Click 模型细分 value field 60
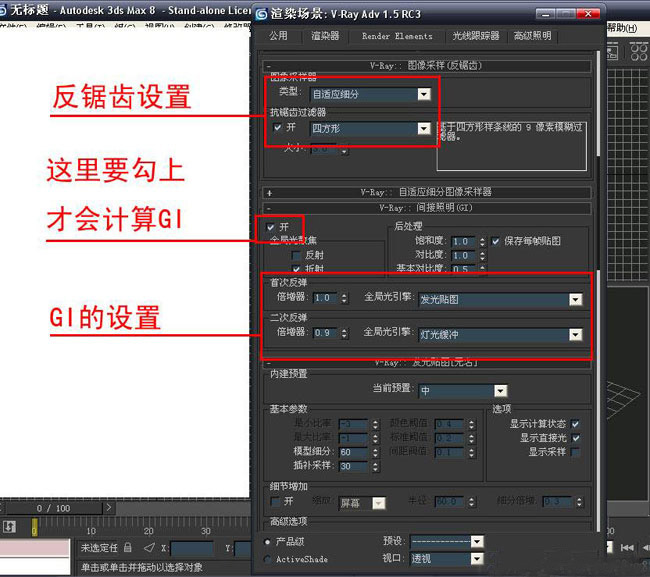Viewport: 650px width, 577px height. pos(354,452)
